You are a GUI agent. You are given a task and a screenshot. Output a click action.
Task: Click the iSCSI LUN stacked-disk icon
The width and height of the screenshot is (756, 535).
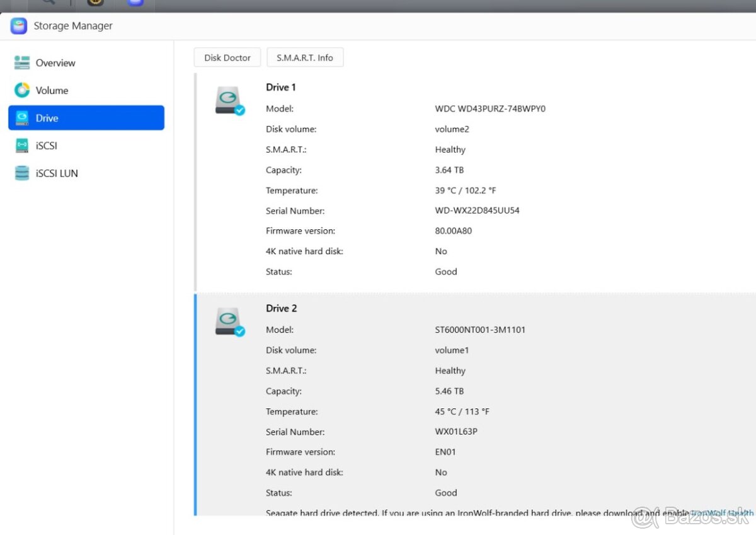point(22,173)
